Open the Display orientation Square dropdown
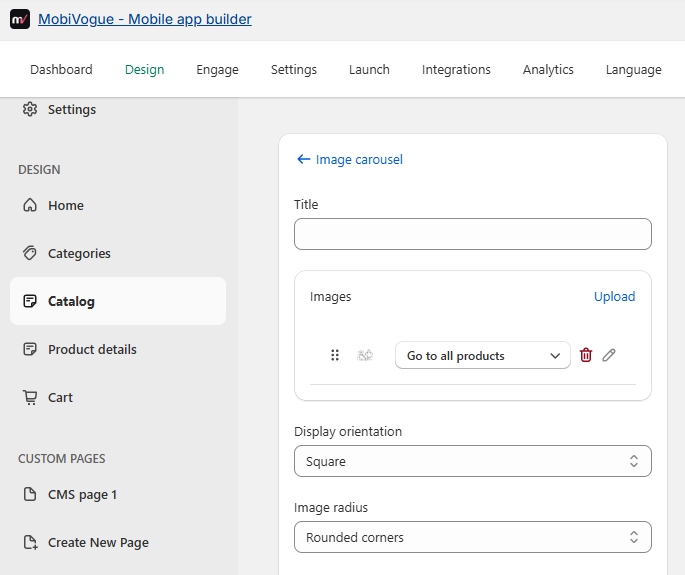685x575 pixels. tap(473, 461)
